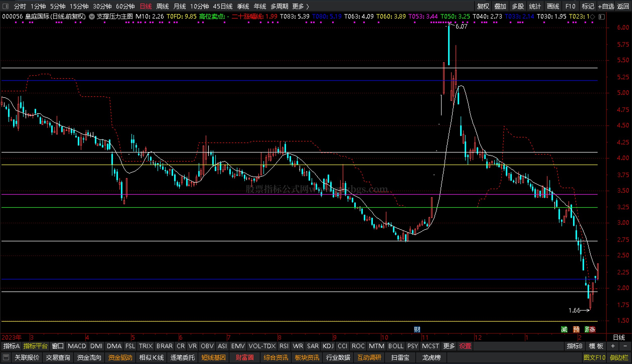The image size is (632, 364).
Task: Apply the DMI indicator
Action: 96,346
